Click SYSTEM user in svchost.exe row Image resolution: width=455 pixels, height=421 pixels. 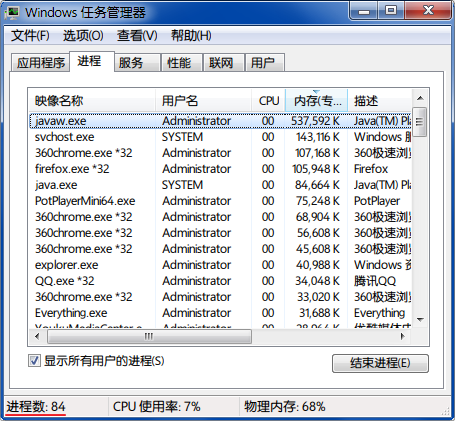coord(182,137)
